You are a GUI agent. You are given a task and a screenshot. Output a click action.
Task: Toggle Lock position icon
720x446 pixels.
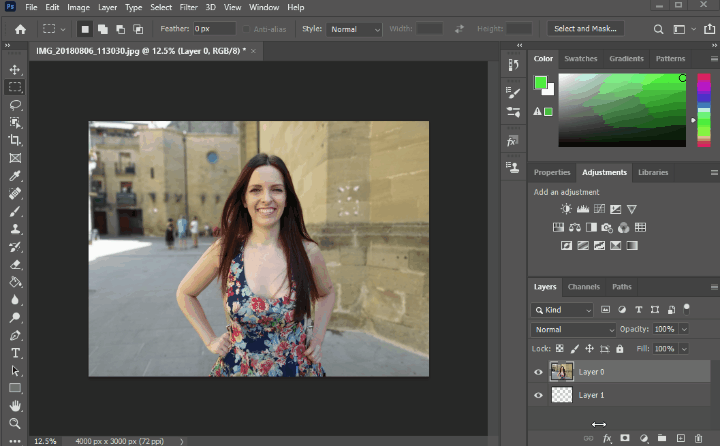click(x=589, y=349)
